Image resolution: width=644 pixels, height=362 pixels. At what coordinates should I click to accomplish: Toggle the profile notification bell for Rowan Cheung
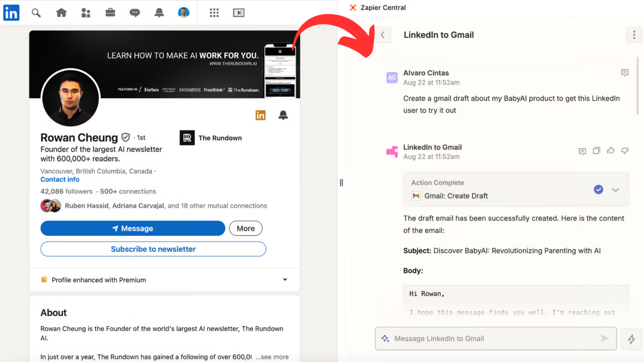click(283, 116)
